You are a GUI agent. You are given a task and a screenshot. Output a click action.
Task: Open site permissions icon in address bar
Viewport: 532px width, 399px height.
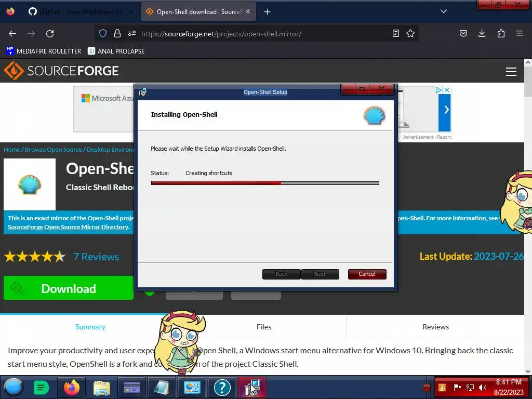(x=132, y=33)
